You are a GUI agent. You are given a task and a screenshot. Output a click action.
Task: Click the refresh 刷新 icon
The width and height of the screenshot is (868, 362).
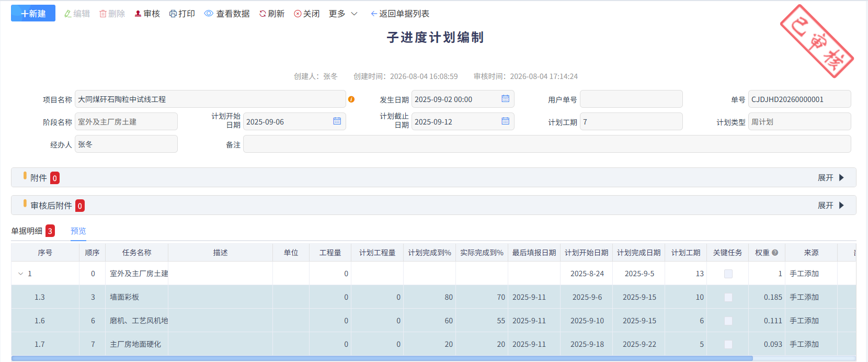click(262, 14)
